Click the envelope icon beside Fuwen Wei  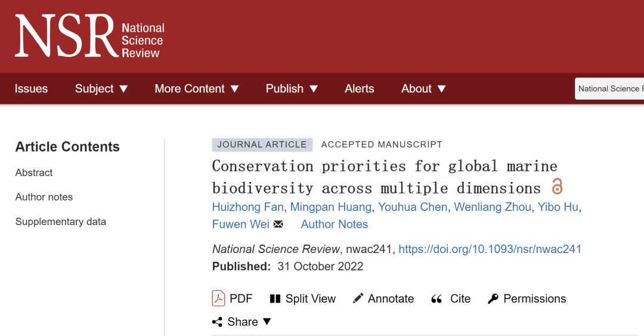(278, 224)
